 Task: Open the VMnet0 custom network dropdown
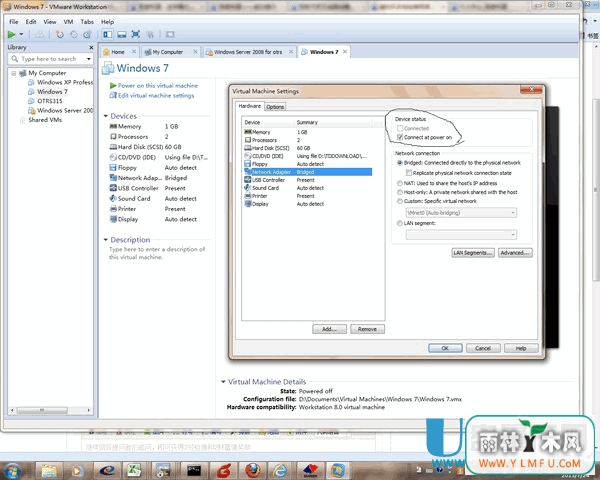click(x=461, y=213)
